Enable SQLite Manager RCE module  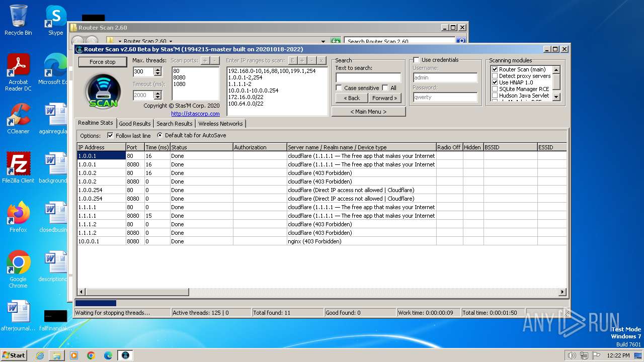[495, 89]
